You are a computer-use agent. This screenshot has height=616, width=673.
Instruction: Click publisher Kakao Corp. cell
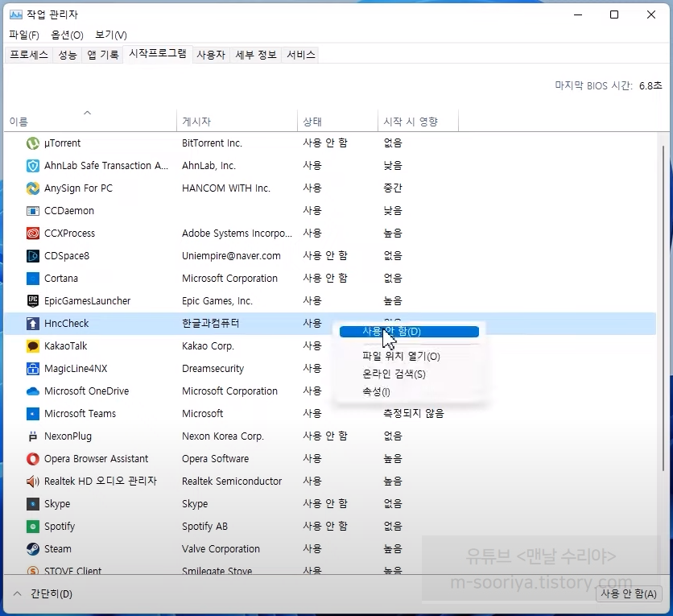click(208, 346)
